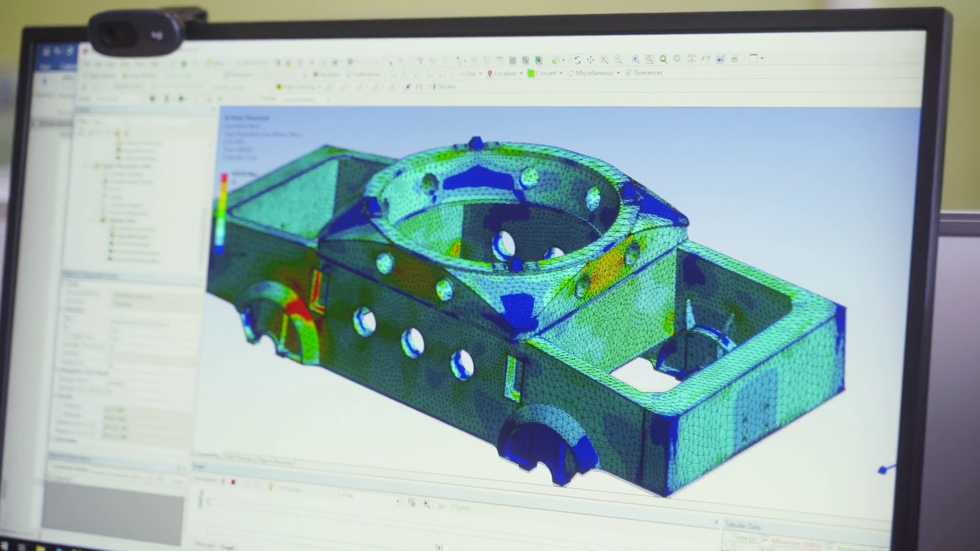The width and height of the screenshot is (980, 551).
Task: Click the Tolerances button
Action: pos(644,72)
